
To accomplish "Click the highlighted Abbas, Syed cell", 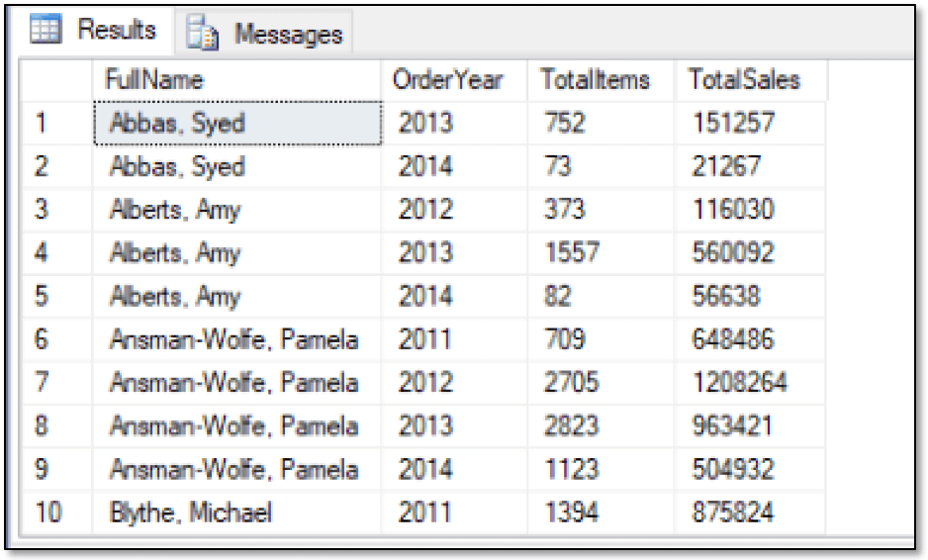I will (x=237, y=123).
